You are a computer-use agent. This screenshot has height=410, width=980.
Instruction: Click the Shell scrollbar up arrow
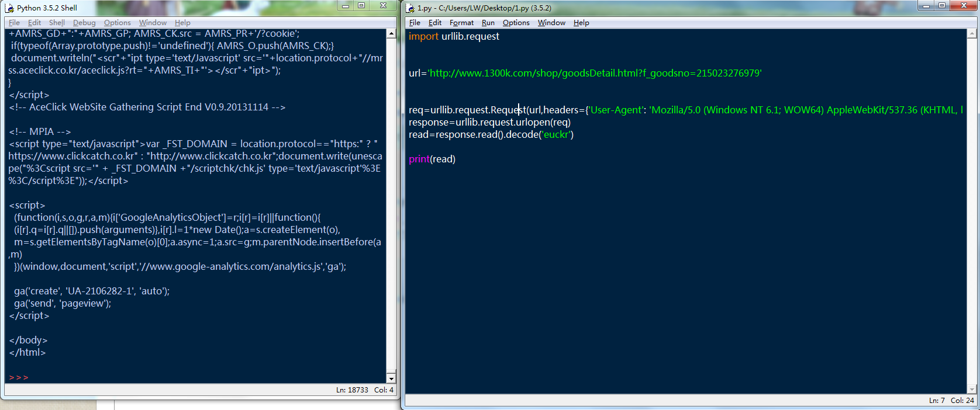[391, 34]
